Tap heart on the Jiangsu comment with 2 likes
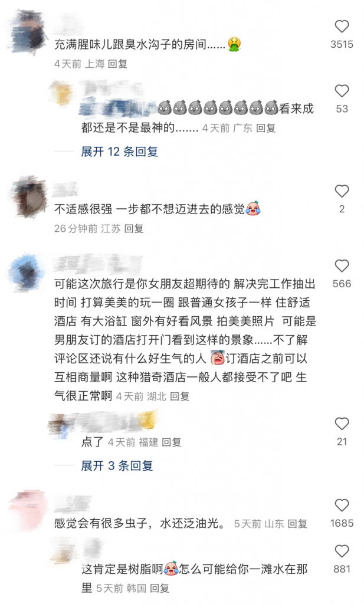This screenshot has height=604, width=364. click(342, 191)
